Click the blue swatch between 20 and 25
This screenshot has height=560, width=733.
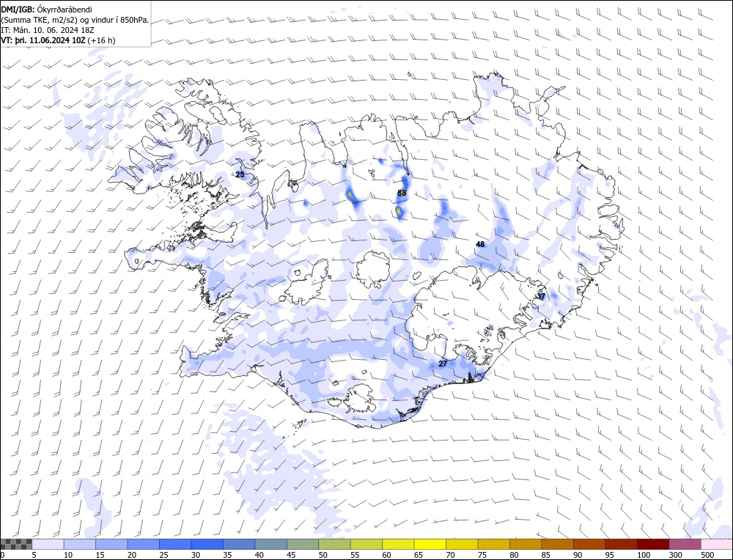[144, 544]
